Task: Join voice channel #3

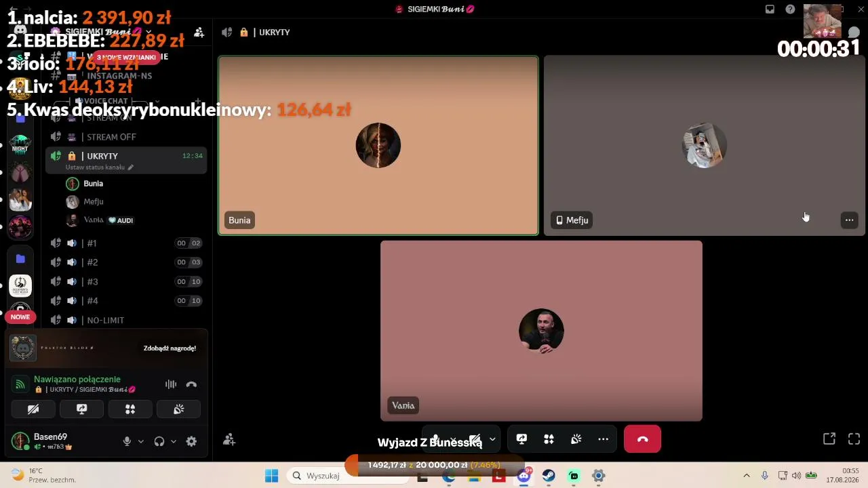Action: [126, 282]
